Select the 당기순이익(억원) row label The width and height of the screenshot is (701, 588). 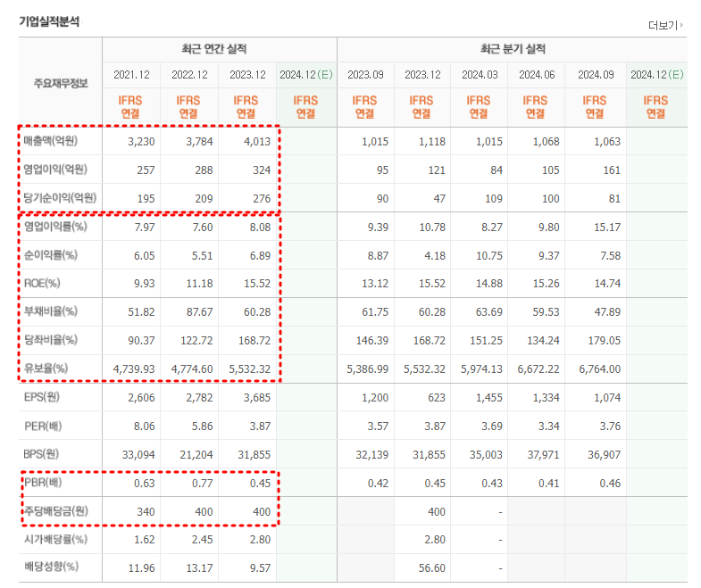[60, 198]
